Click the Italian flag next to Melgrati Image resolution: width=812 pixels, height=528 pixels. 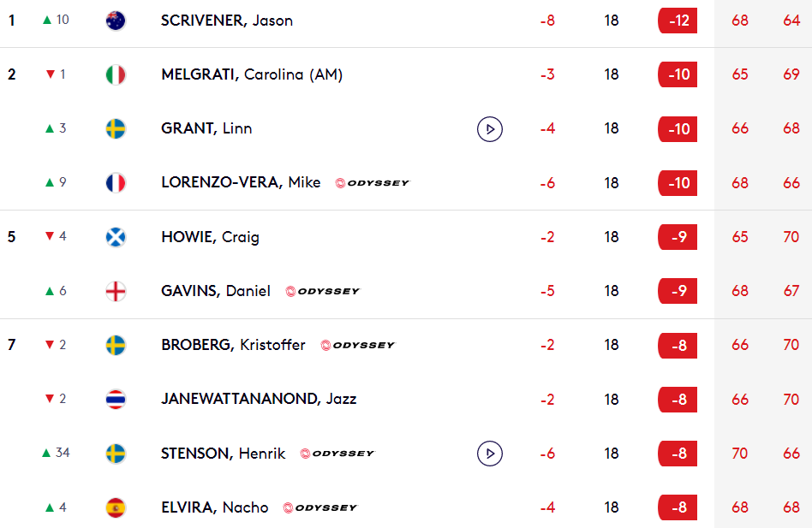point(116,74)
